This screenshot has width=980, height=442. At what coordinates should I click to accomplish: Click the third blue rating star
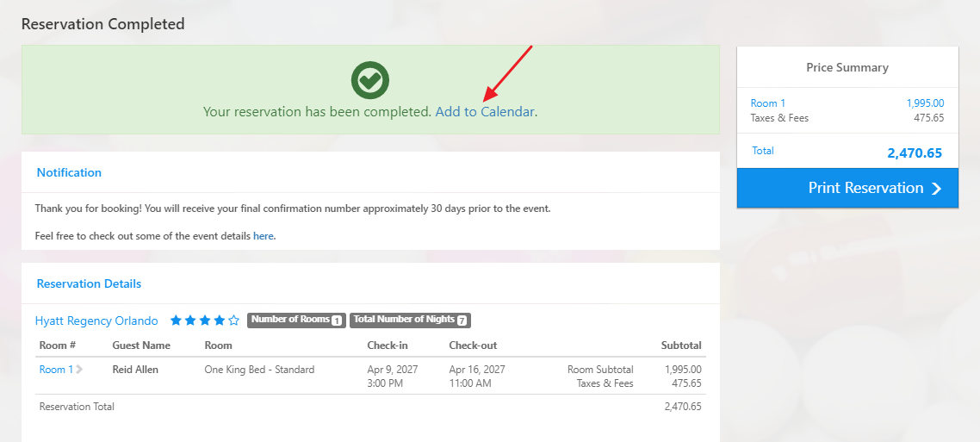point(204,321)
